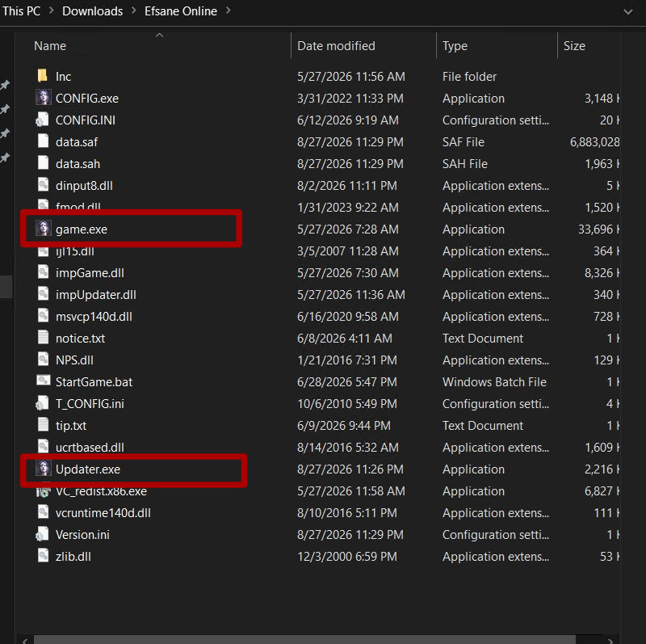Select dinput8.dll file name

click(x=84, y=186)
